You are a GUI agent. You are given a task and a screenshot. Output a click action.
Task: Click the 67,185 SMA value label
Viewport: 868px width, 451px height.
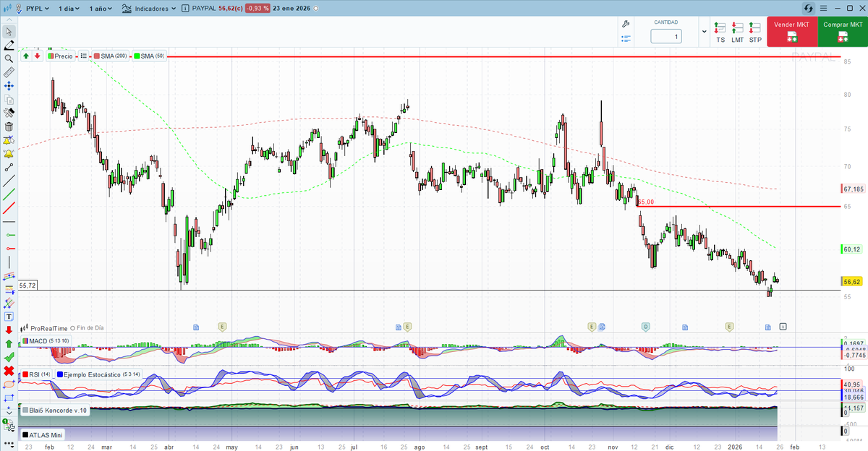click(x=854, y=189)
